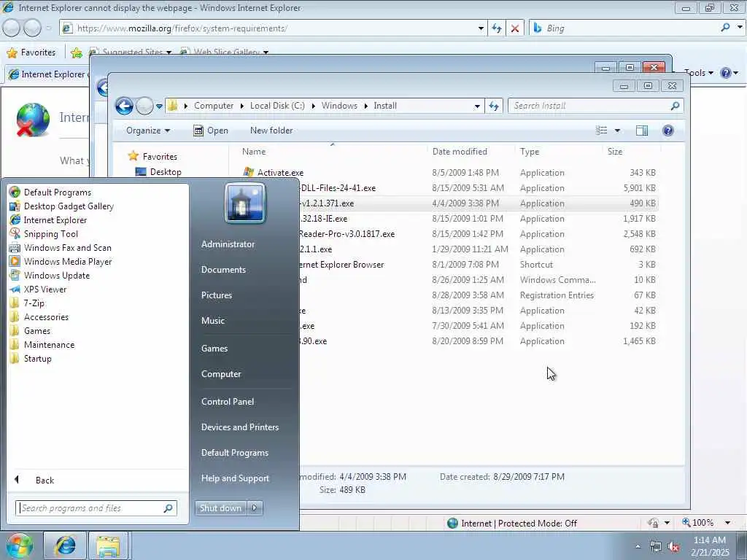747x560 pixels.
Task: Open Control Panel from Start menu
Action: pyautogui.click(x=228, y=402)
